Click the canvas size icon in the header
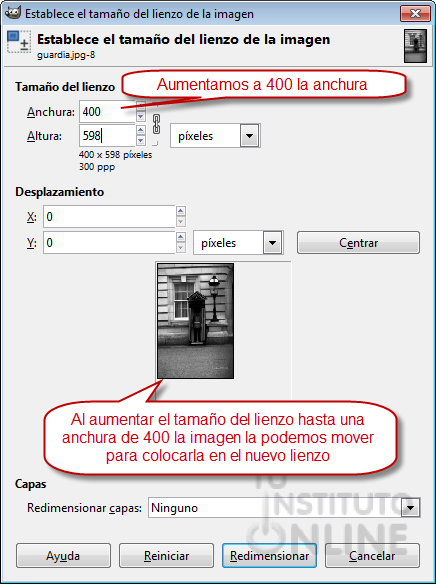Viewport: 436px width, 584px height. click(x=19, y=42)
